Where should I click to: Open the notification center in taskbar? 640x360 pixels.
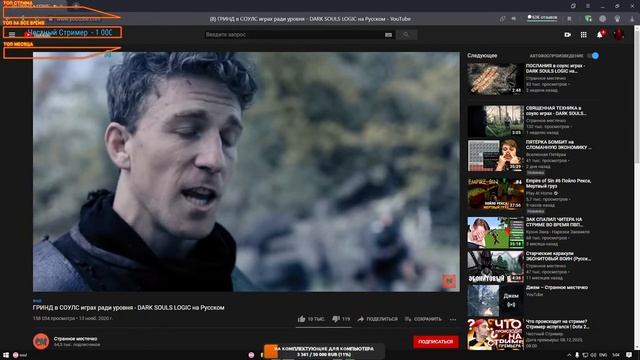[x=629, y=355]
